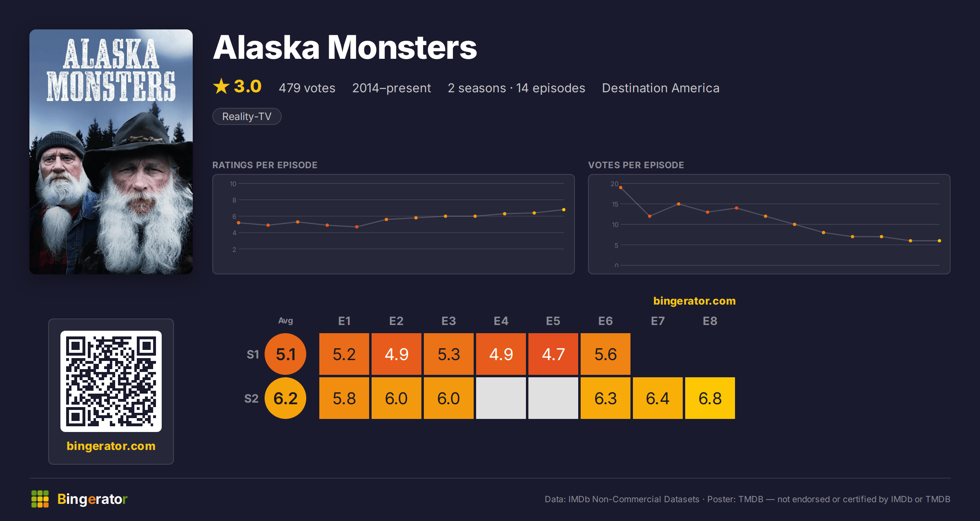Choose S1 E6 tile rated 5.6
The height and width of the screenshot is (521, 980).
[606, 354]
